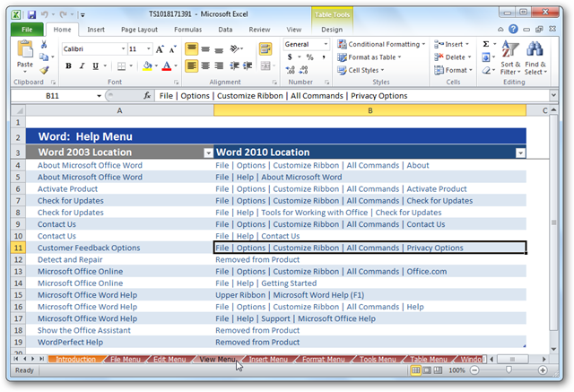The height and width of the screenshot is (392, 574).
Task: Toggle Top Align alignment button
Action: click(191, 48)
